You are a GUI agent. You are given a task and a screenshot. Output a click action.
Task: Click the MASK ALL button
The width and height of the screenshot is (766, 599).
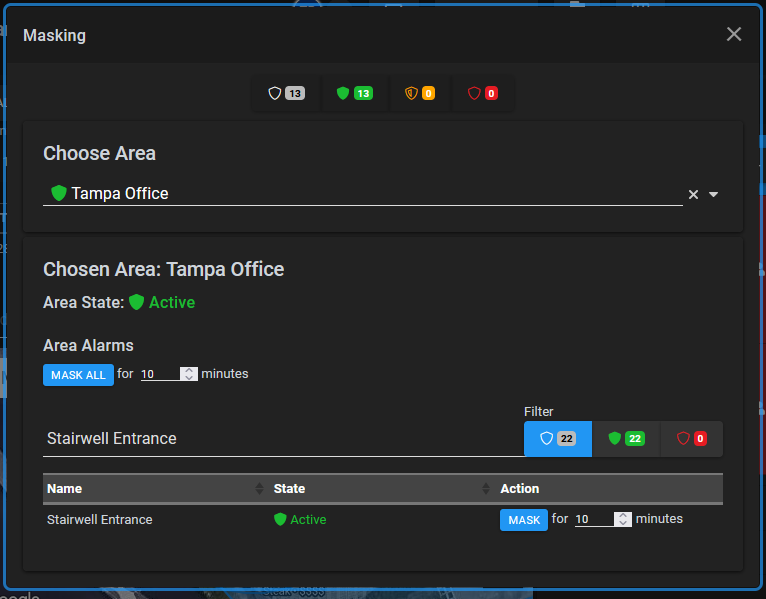click(78, 375)
